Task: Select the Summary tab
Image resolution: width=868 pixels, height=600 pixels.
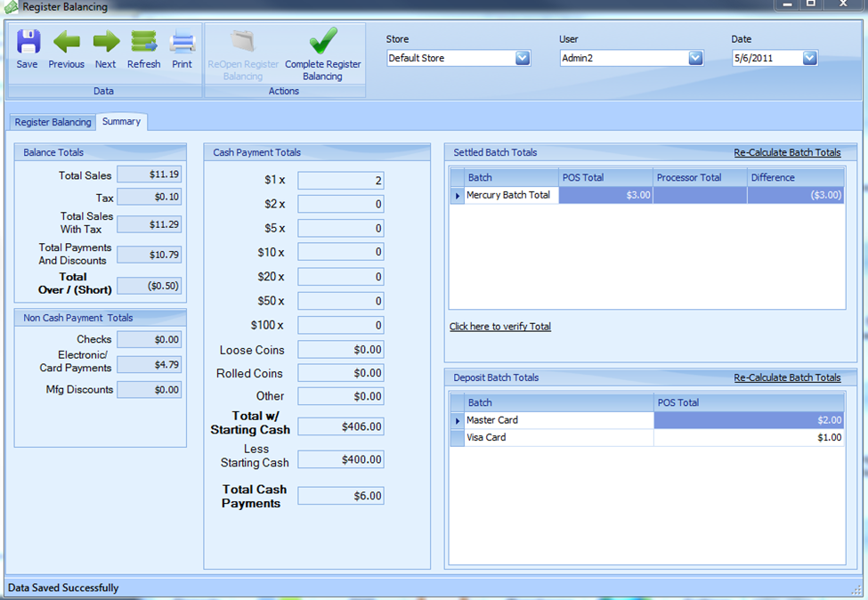Action: 121,122
